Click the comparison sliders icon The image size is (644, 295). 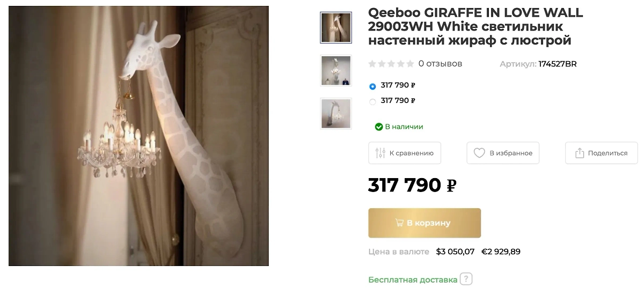380,153
